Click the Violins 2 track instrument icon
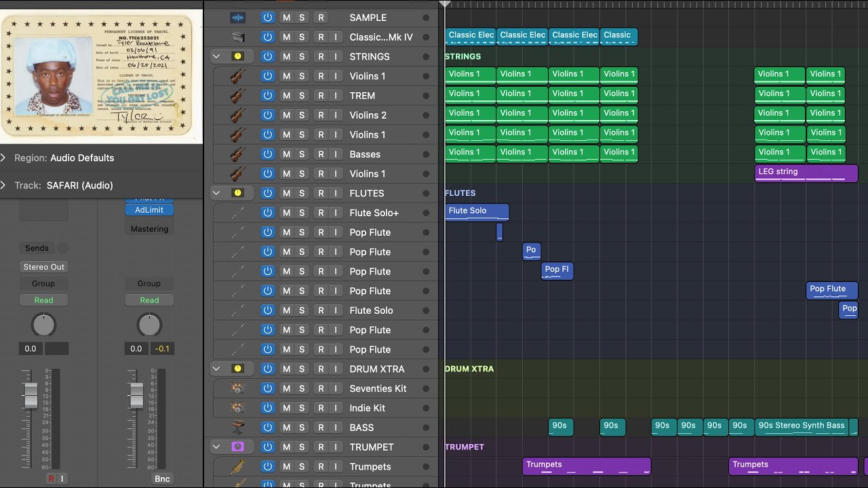This screenshot has width=868, height=488. [x=237, y=115]
